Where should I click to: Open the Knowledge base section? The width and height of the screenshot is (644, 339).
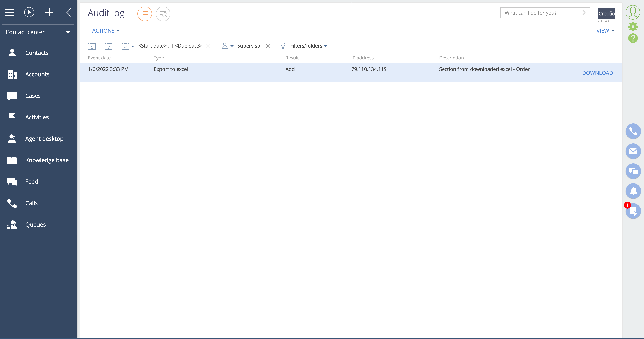pyautogui.click(x=47, y=160)
